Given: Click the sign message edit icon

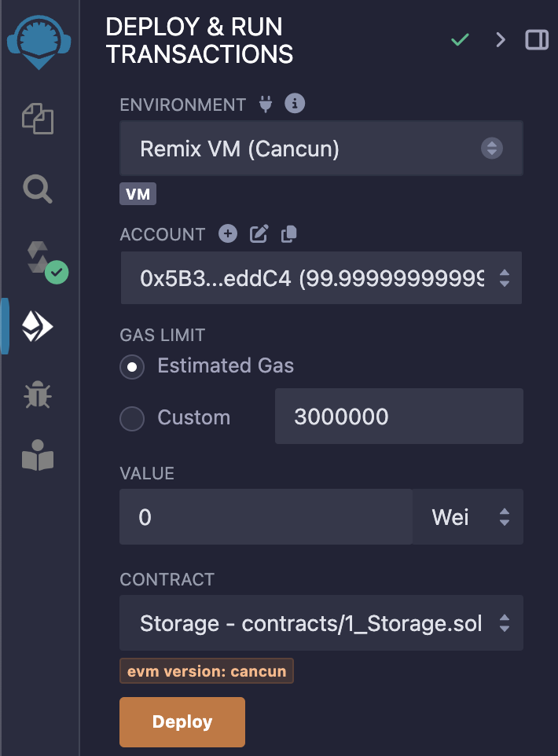Looking at the screenshot, I should coord(259,234).
